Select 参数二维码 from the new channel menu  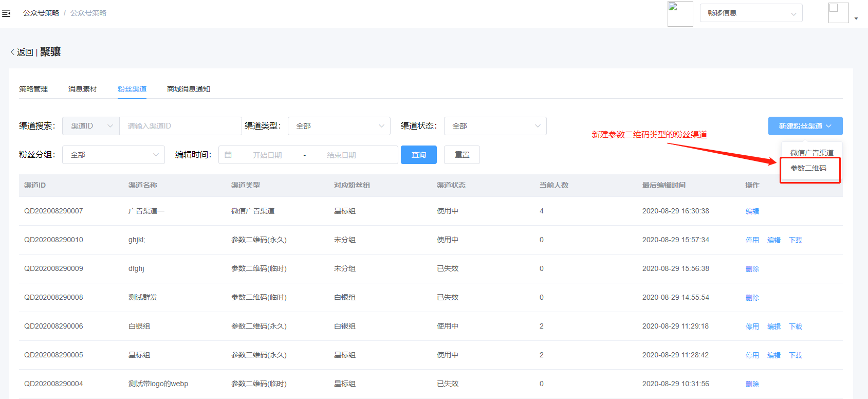[x=808, y=169]
